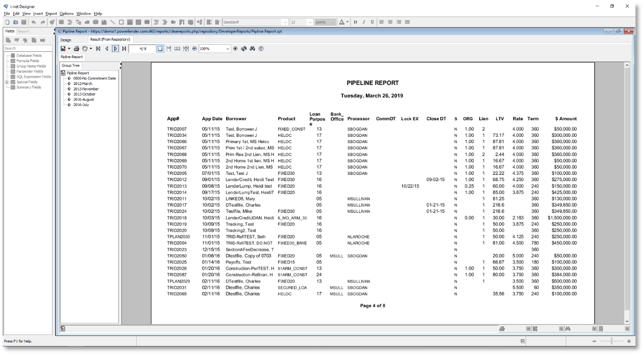The image size is (644, 355).
Task: Open the SansSerif font dropdown
Action: pyautogui.click(x=285, y=22)
